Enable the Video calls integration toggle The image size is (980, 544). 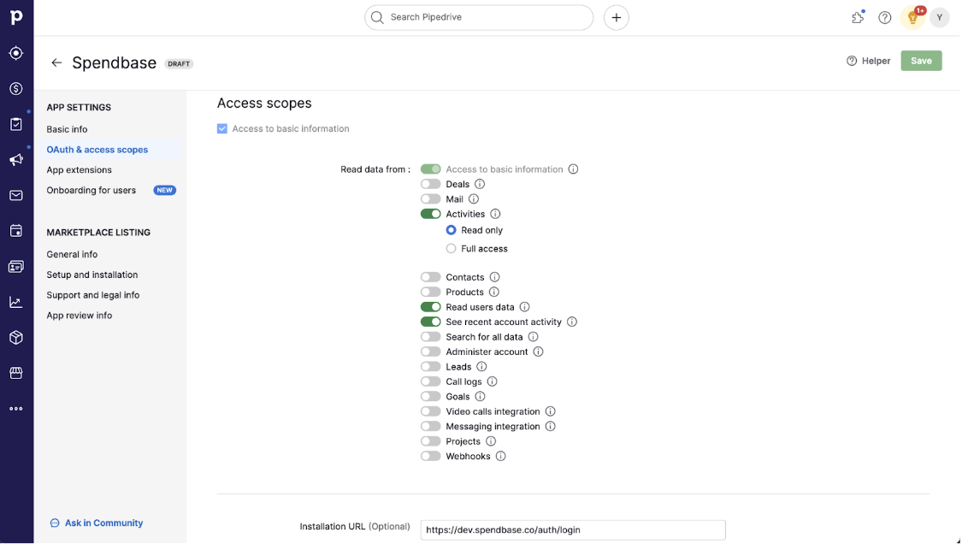(431, 411)
